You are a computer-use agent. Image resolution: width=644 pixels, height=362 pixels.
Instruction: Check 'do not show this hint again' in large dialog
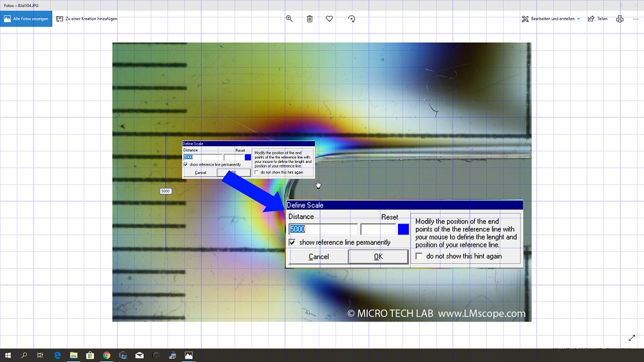pyautogui.click(x=419, y=256)
